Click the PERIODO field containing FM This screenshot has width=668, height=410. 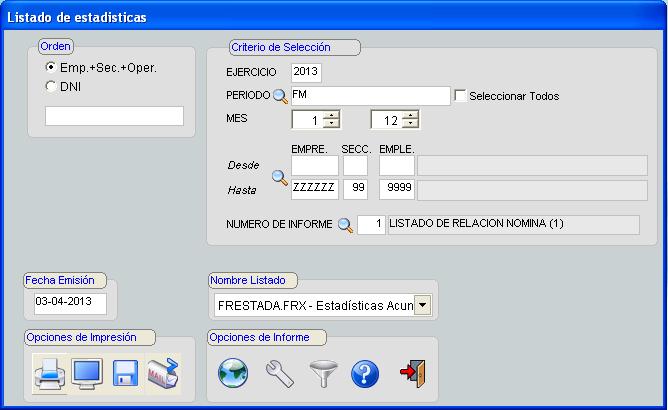coord(371,96)
